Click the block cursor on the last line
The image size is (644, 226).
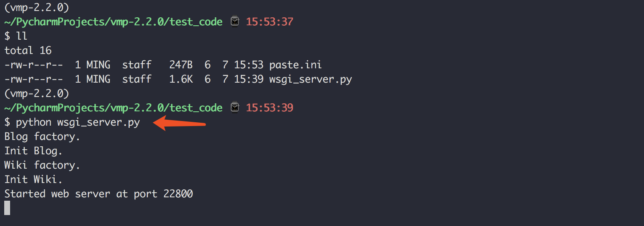tap(7, 208)
